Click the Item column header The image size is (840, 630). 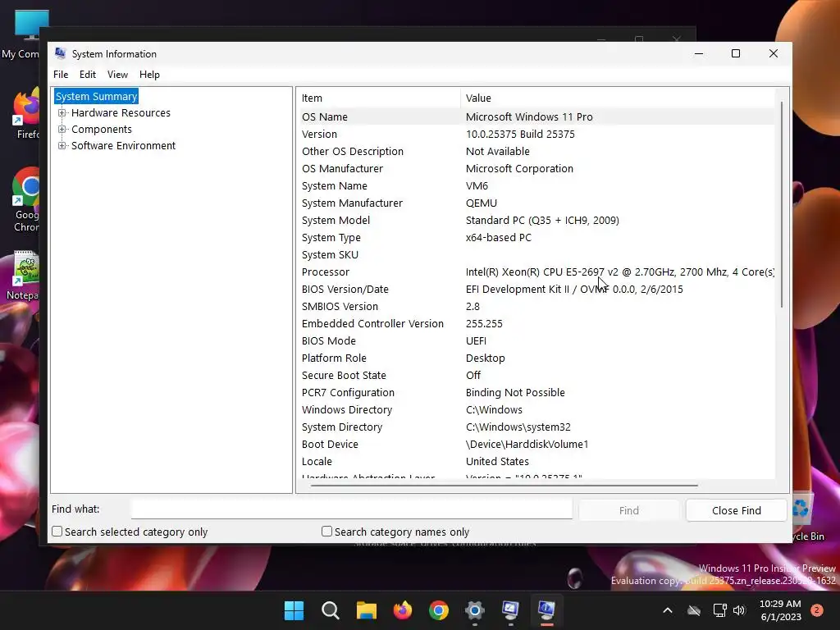[x=379, y=98]
